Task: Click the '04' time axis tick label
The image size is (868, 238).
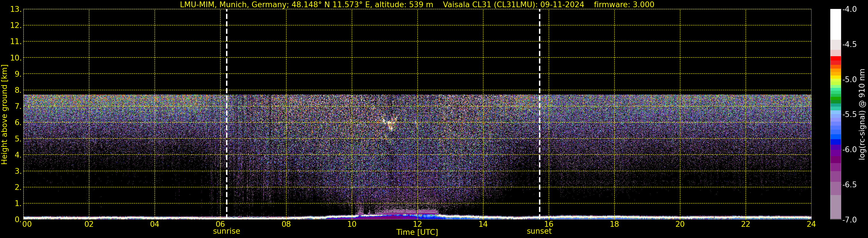Action: click(x=155, y=224)
